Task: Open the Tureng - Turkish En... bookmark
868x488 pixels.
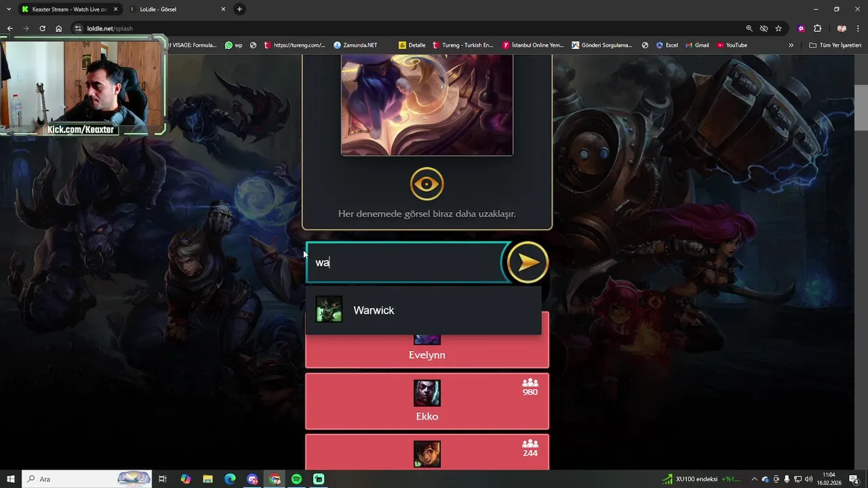Action: (462, 45)
